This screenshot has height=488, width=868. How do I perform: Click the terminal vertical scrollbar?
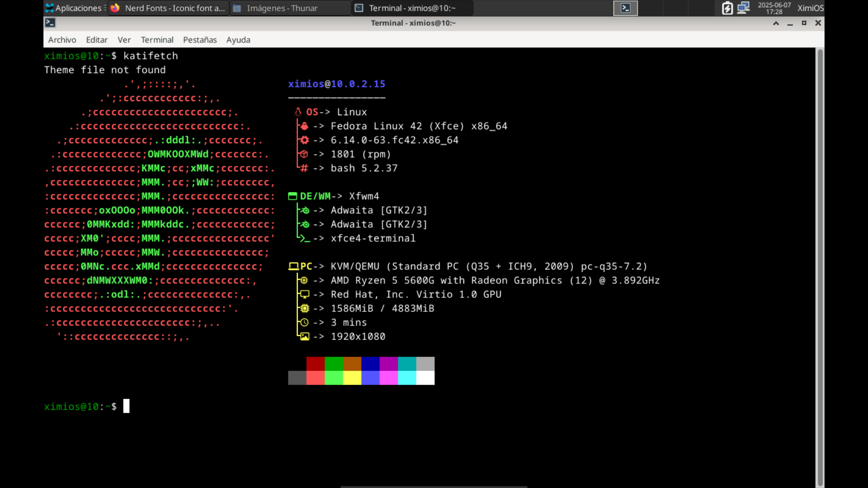820,267
